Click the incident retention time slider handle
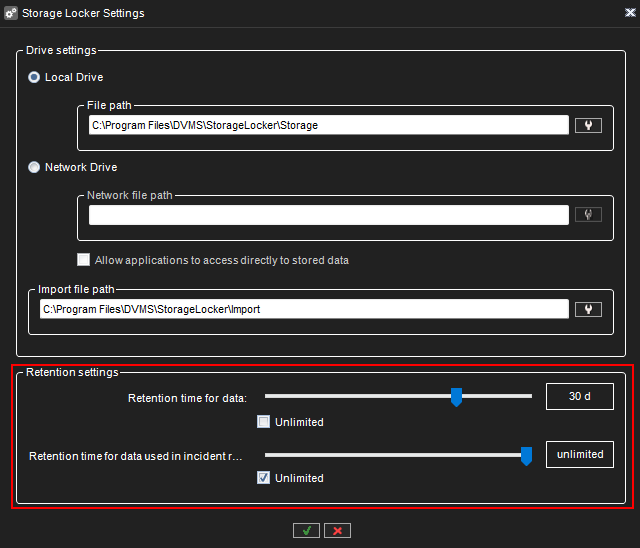Screen dimensions: 640x548 [526, 455]
